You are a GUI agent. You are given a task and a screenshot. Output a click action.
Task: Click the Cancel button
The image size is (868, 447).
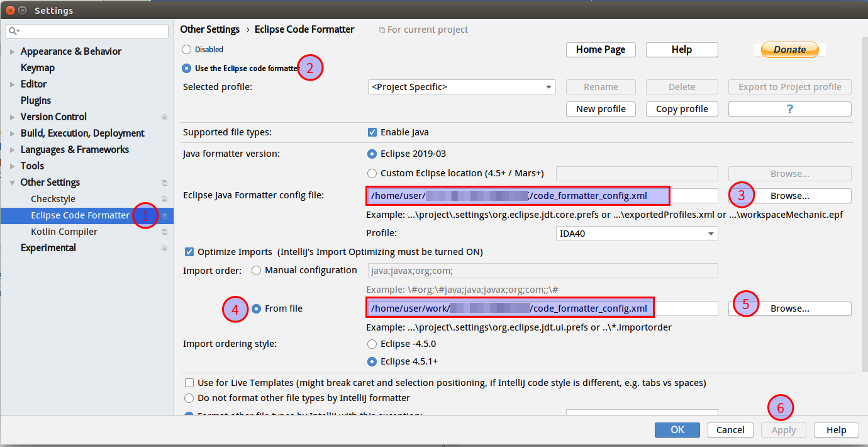pos(730,430)
